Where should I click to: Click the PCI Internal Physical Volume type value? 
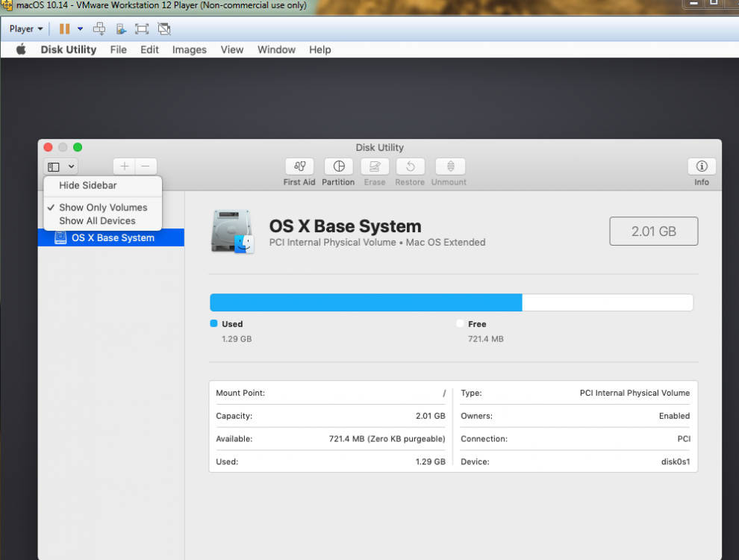click(634, 393)
